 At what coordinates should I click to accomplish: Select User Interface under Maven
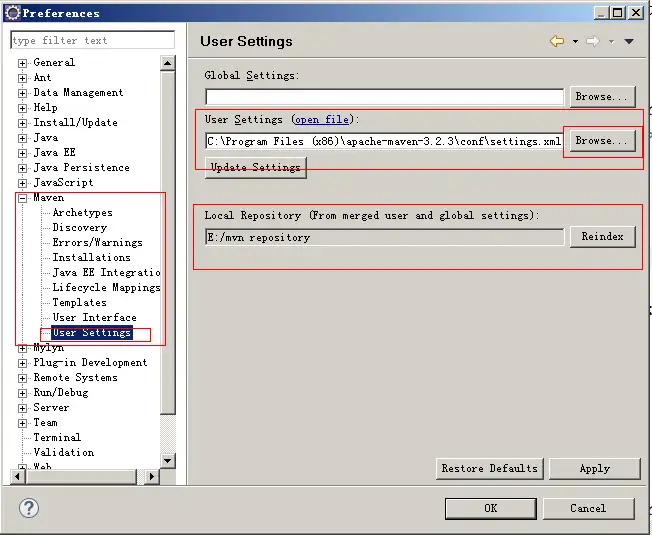pyautogui.click(x=94, y=317)
